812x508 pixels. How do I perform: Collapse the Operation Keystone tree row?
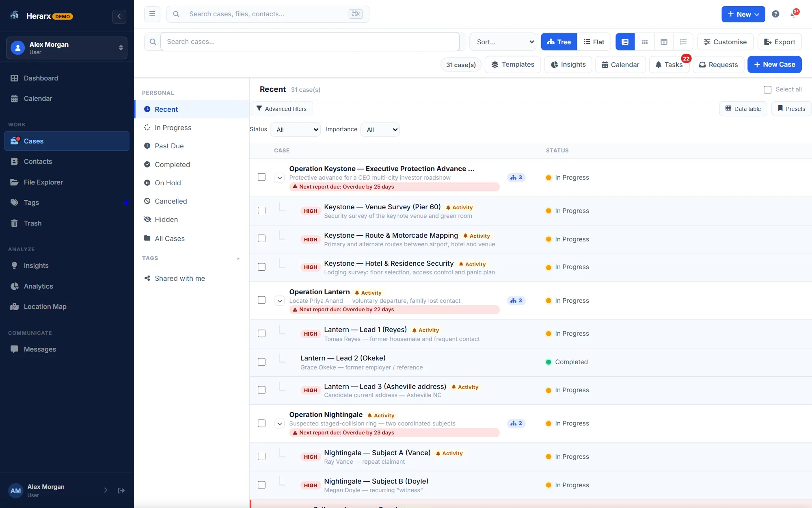280,178
